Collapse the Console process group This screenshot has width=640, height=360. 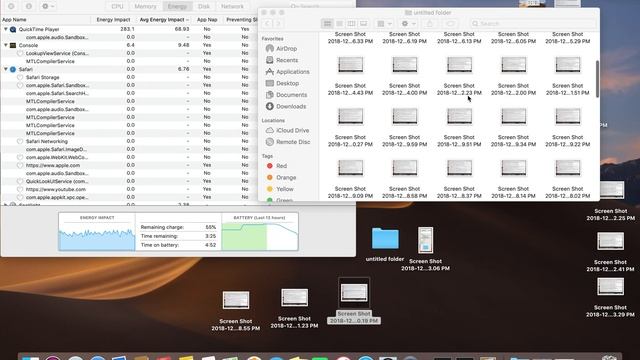(x=6, y=45)
